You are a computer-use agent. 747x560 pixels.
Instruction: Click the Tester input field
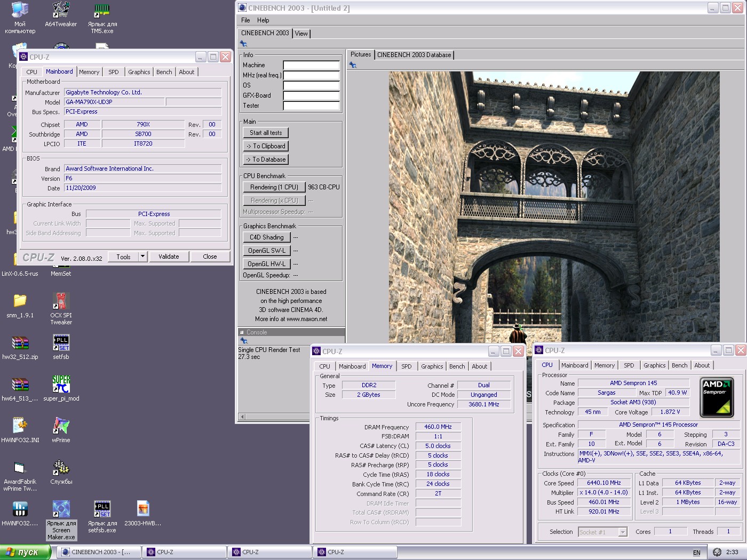(x=312, y=106)
